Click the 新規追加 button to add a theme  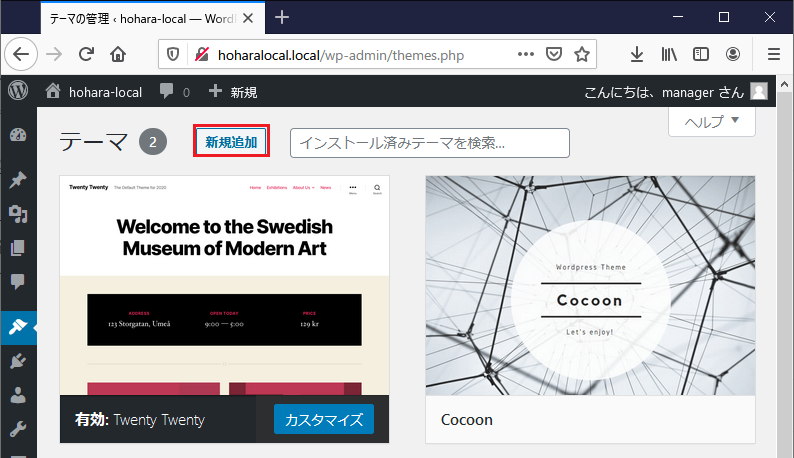(231, 143)
